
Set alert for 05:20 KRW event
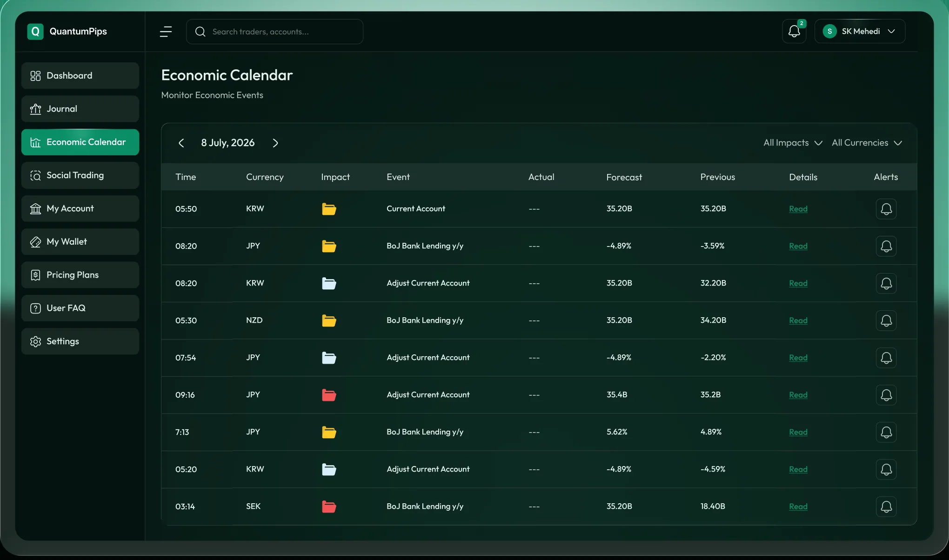[886, 469]
